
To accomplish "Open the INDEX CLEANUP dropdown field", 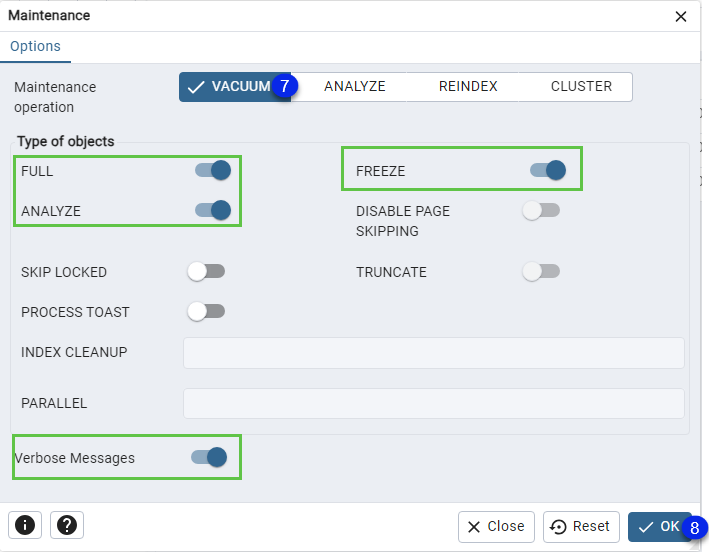I will pyautogui.click(x=434, y=353).
